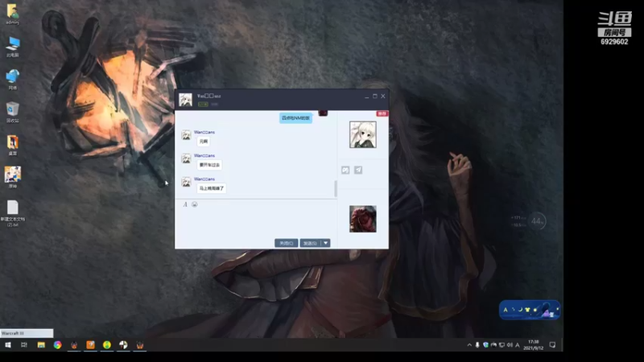Open the red rose avatar in side panel
The image size is (644, 362).
click(363, 219)
